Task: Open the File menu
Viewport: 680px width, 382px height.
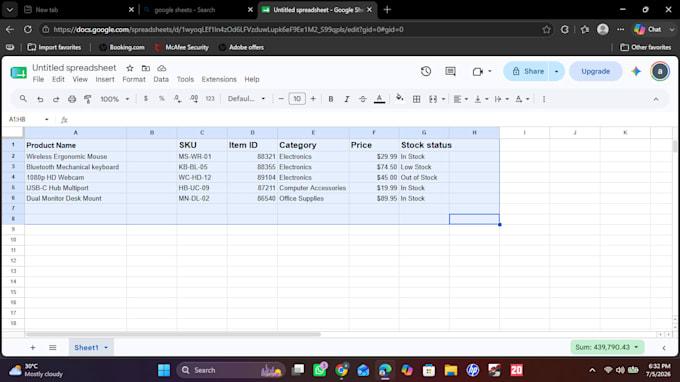Action: (38, 79)
